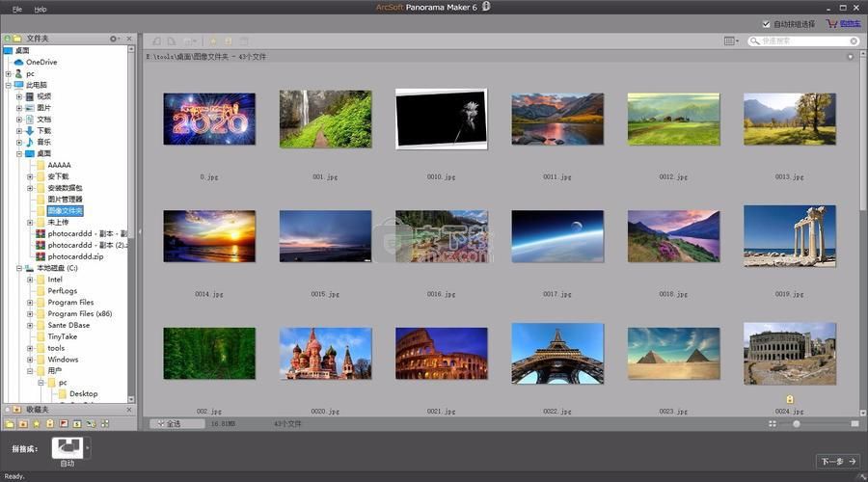Select the 0019.jpg ruins columns thumbnail
Viewport: 868px width, 482px height.
(x=789, y=236)
